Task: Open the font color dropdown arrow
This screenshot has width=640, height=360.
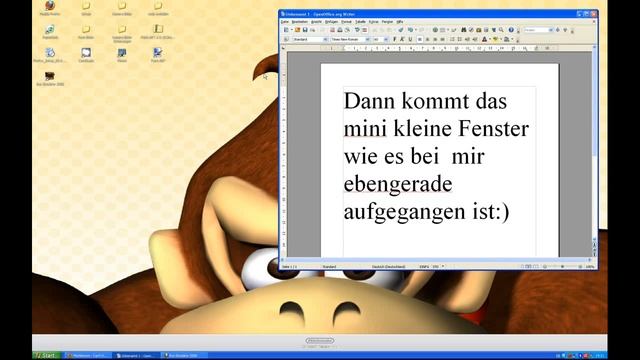Action: pyautogui.click(x=490, y=39)
